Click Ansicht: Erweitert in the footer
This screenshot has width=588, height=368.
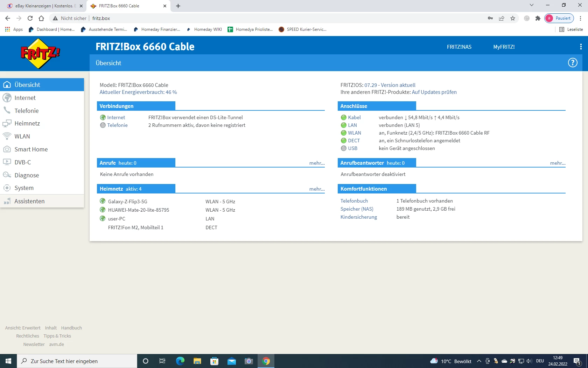(23, 328)
